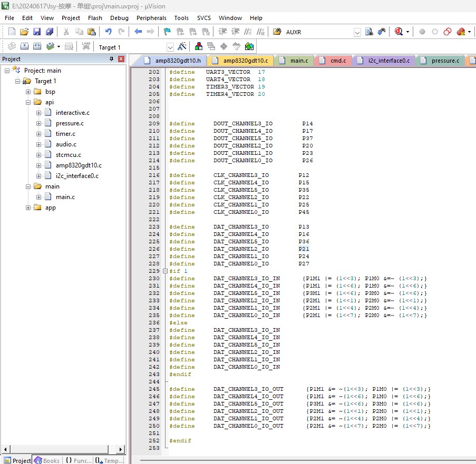476x464 pixels.
Task: Navigate backwards with the blue left arrow
Action: (138, 32)
